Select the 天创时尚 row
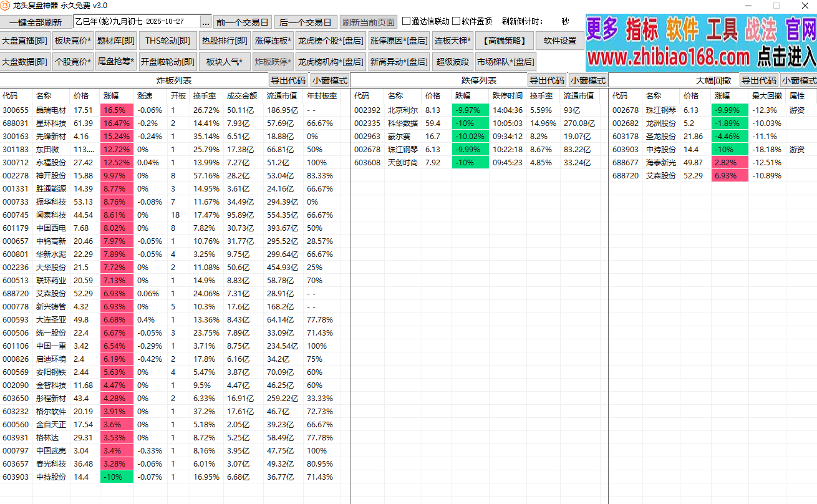 coord(479,162)
